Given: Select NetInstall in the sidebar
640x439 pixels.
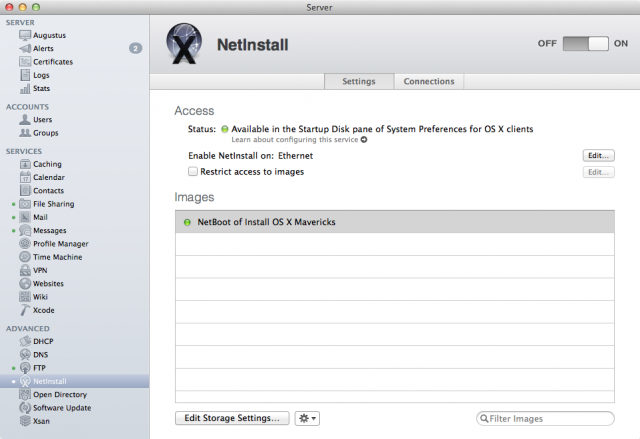Looking at the screenshot, I should click(74, 381).
